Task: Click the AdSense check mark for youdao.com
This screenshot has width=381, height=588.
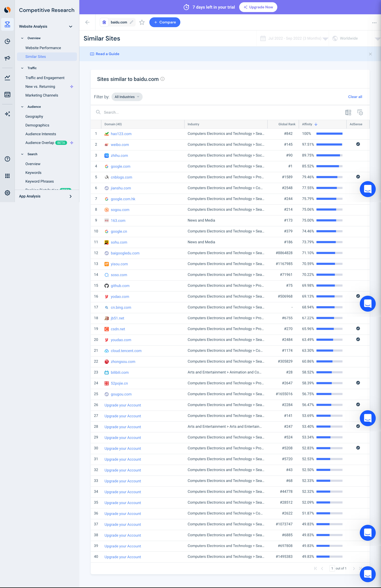Action: tap(358, 339)
